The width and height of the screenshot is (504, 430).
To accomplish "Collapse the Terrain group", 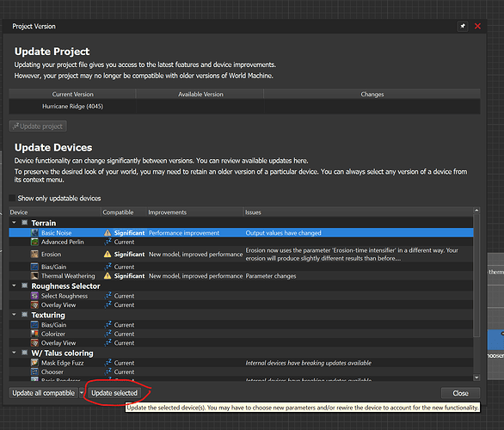I will (x=14, y=223).
